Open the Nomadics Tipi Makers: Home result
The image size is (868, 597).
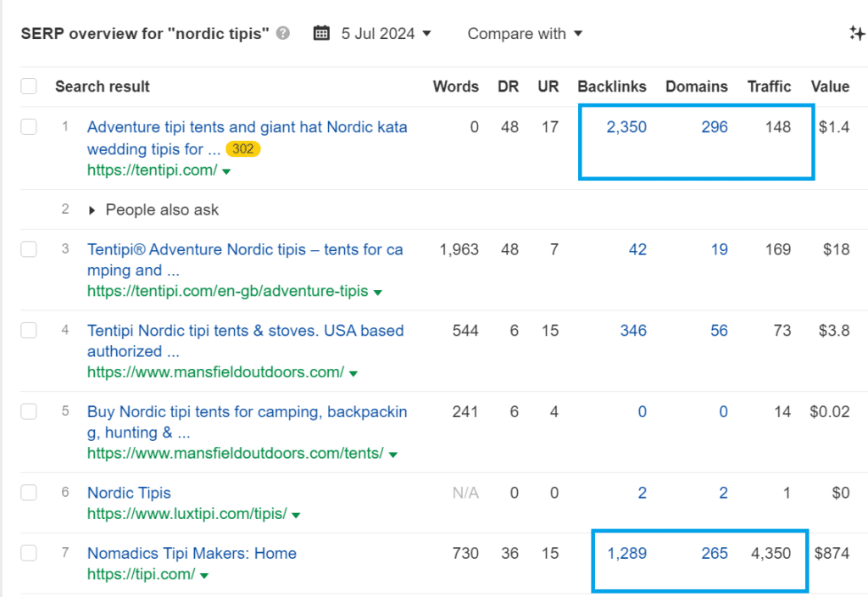click(x=192, y=553)
